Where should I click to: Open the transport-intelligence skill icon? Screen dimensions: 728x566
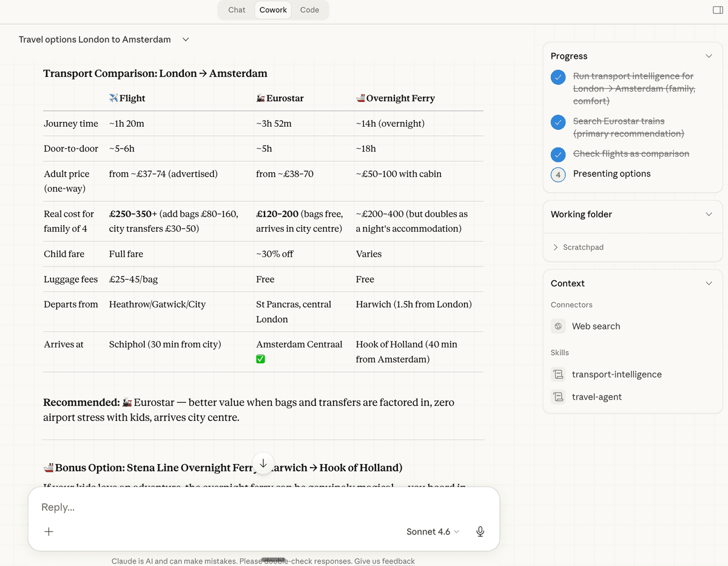coord(558,374)
